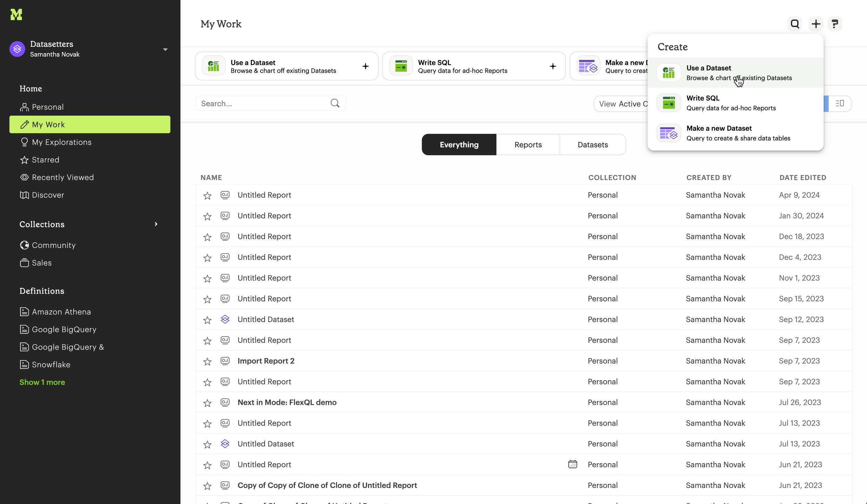This screenshot has height=504, width=867.
Task: Click Make a new Dataset icon in menu
Action: (x=668, y=133)
